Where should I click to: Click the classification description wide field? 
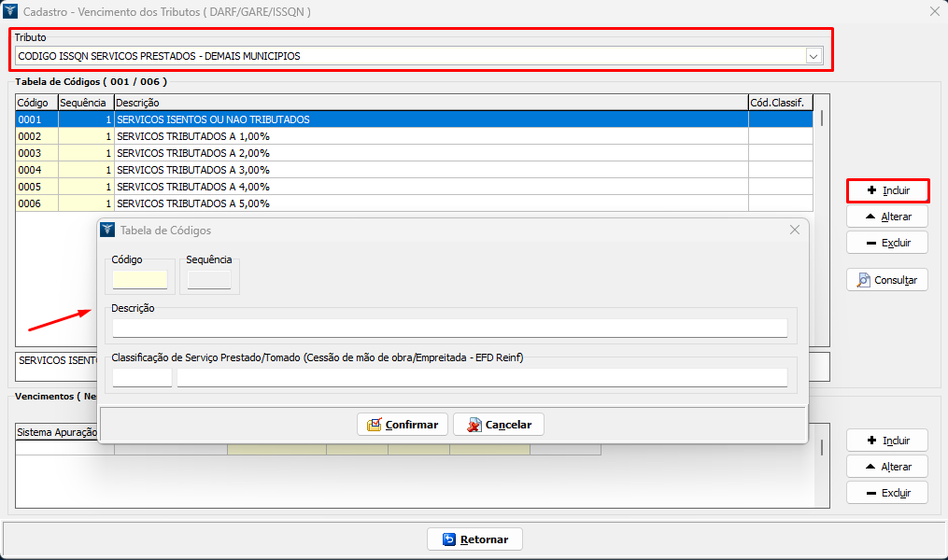tap(482, 377)
